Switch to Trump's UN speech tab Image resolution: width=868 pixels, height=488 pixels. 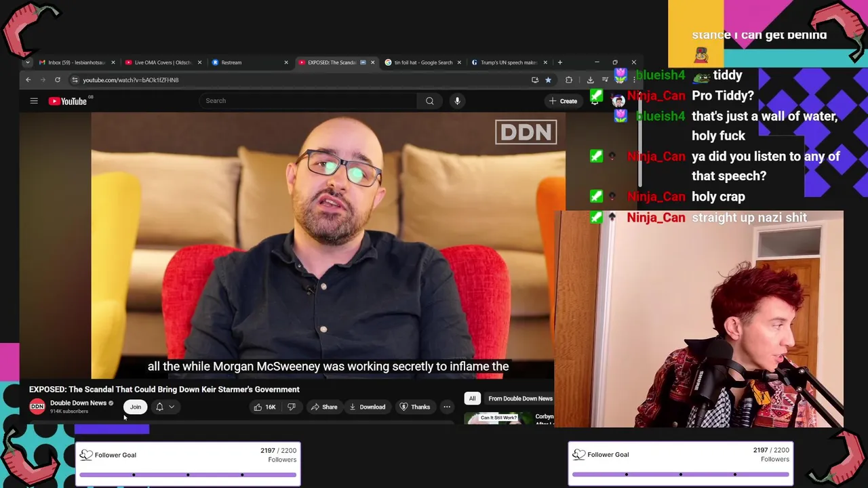[509, 62]
